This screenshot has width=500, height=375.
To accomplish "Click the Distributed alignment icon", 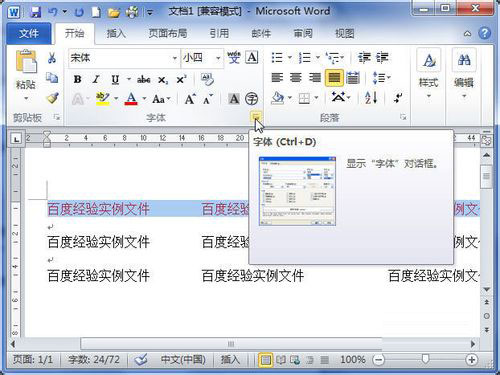I will (353, 78).
